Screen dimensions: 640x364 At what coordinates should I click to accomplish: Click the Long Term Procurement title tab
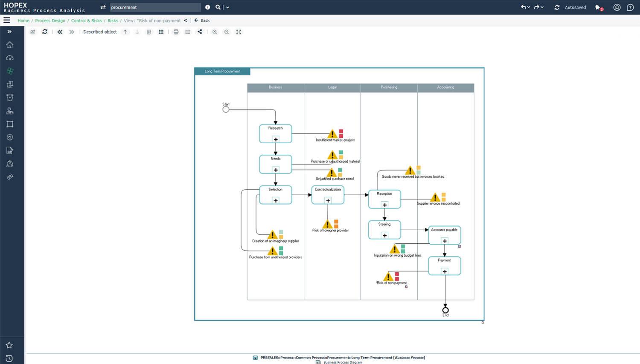(x=222, y=71)
